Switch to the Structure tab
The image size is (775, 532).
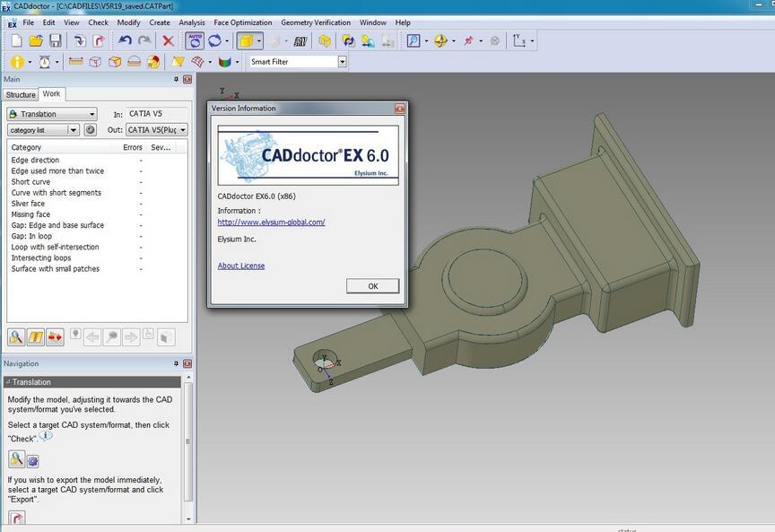[x=21, y=94]
